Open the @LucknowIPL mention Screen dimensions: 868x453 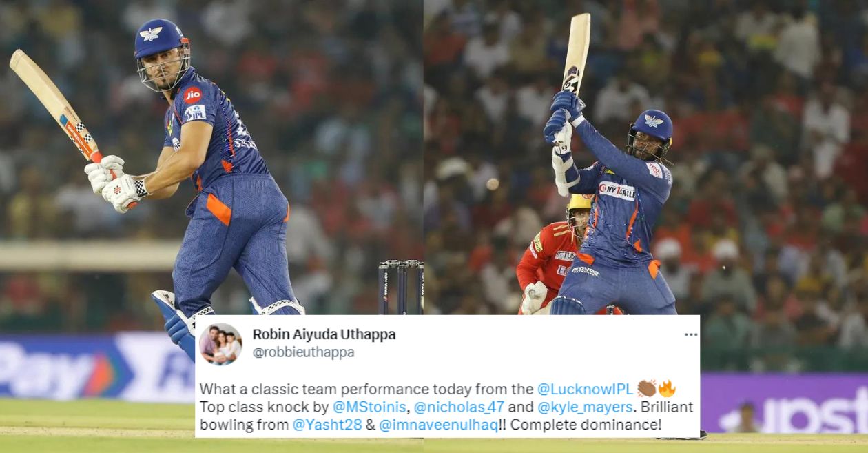point(585,389)
